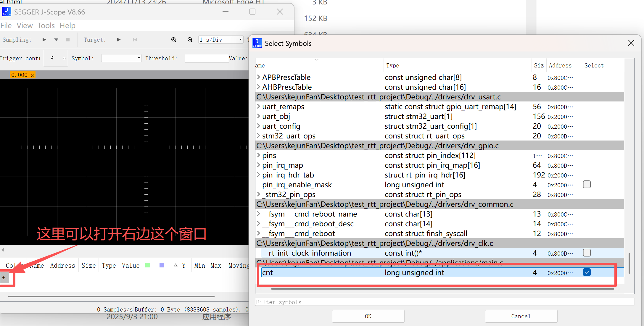Select the _rt_init_clock_information symbol name
Viewport: 644px width, 326px height.
(307, 253)
